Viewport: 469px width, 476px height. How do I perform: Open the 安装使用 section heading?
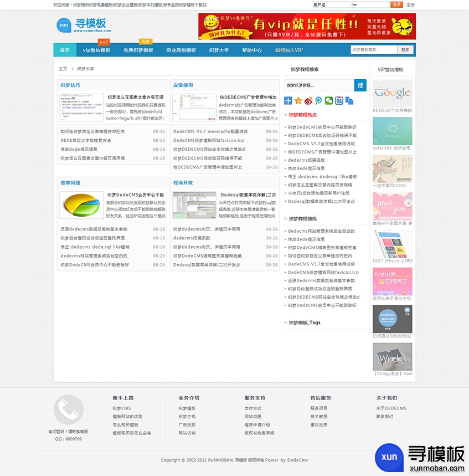(x=183, y=85)
